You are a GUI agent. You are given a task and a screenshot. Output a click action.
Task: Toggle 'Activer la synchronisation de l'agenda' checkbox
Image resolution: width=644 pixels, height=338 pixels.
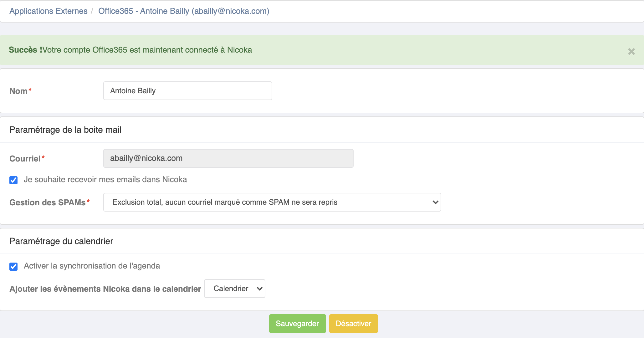13,266
